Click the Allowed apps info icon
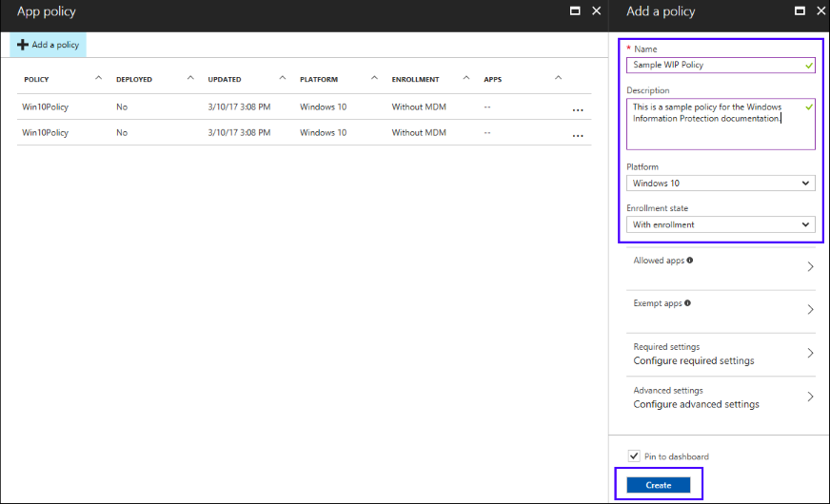 coord(690,260)
